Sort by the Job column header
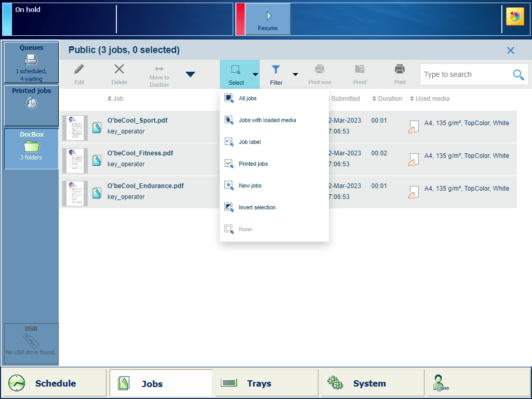 click(x=115, y=99)
